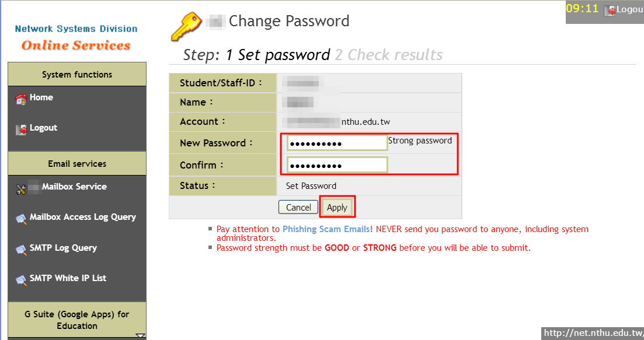Open SMTP White IP List

[x=68, y=278]
